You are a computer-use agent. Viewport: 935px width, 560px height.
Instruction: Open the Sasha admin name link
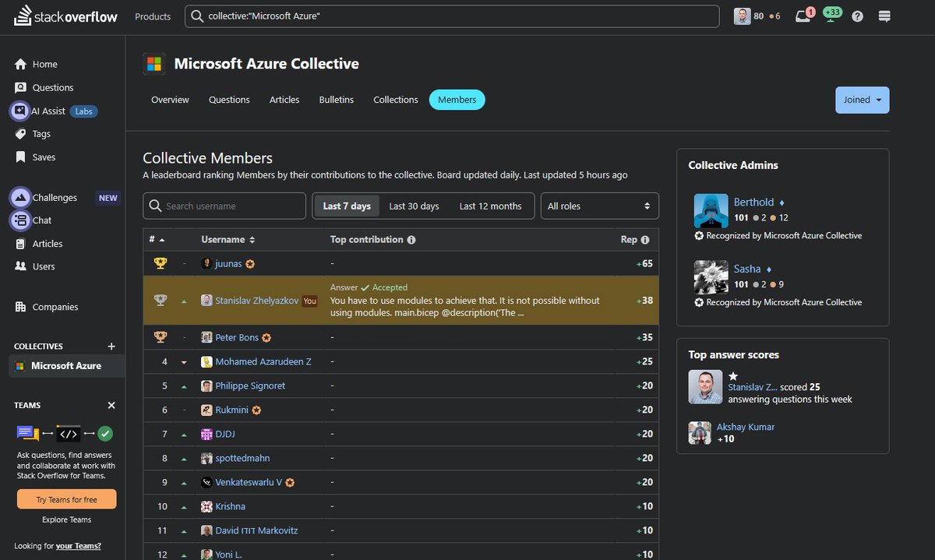[747, 269]
